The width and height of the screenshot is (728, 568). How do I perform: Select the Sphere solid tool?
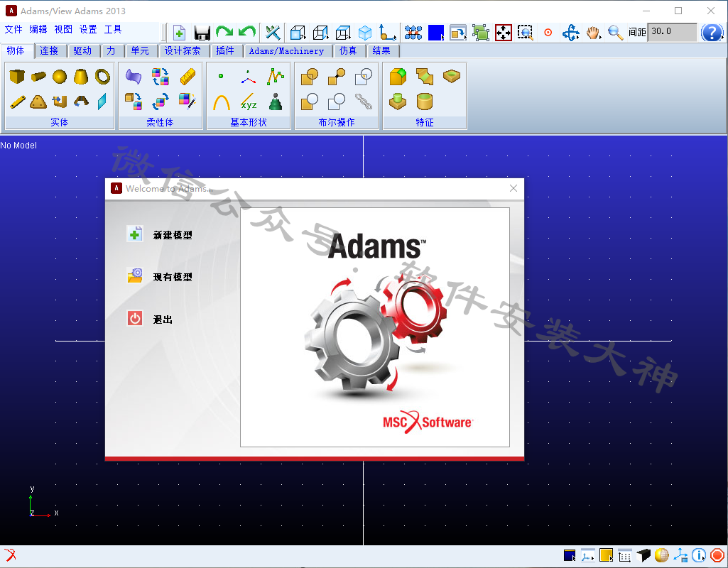click(x=60, y=76)
